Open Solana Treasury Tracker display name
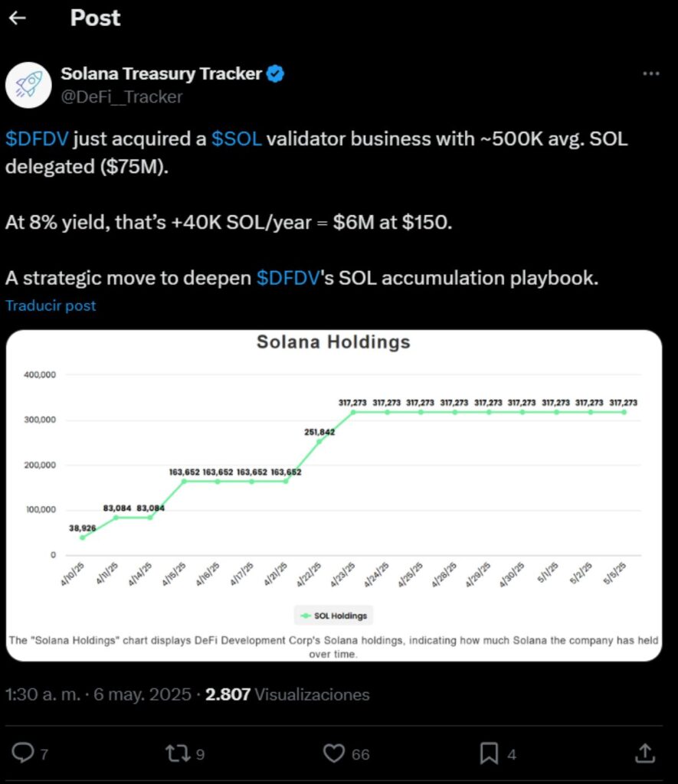 coord(161,73)
